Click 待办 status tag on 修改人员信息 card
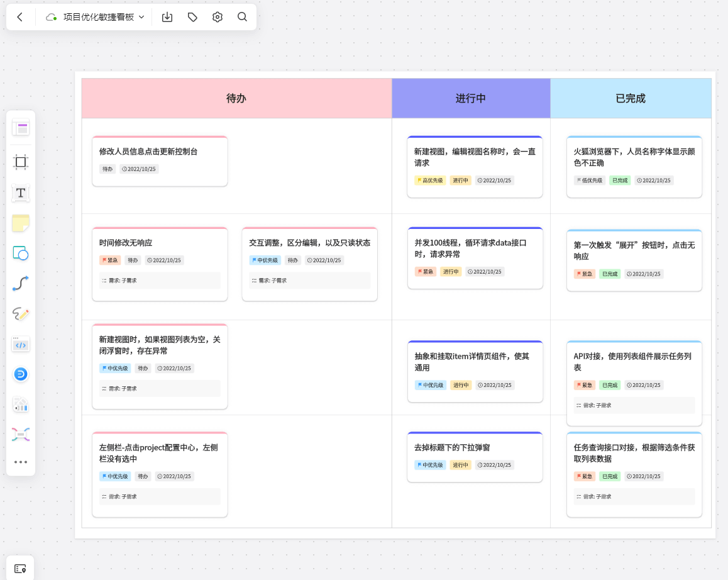 [x=108, y=169]
